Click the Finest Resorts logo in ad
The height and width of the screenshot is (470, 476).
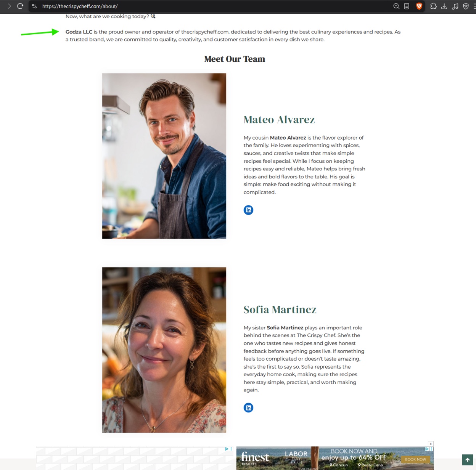(x=255, y=458)
